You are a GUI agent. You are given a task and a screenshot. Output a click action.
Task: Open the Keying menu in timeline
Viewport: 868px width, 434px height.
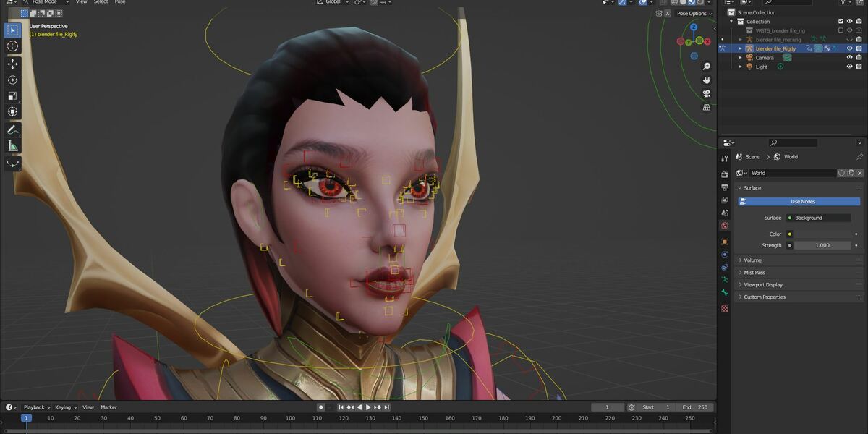(x=64, y=407)
